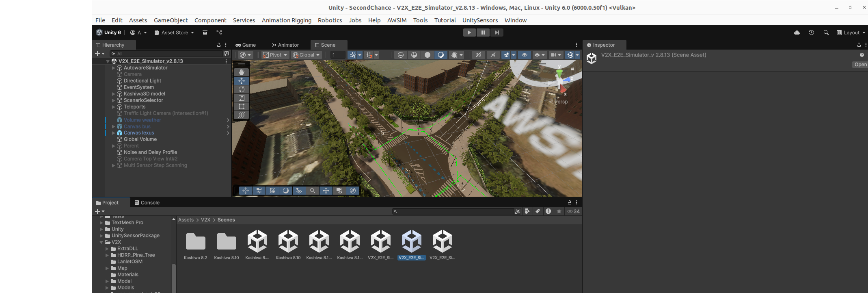Expand the AutowareSimulator hierarchy node
Viewport: 868px width, 293px height.
tap(113, 68)
